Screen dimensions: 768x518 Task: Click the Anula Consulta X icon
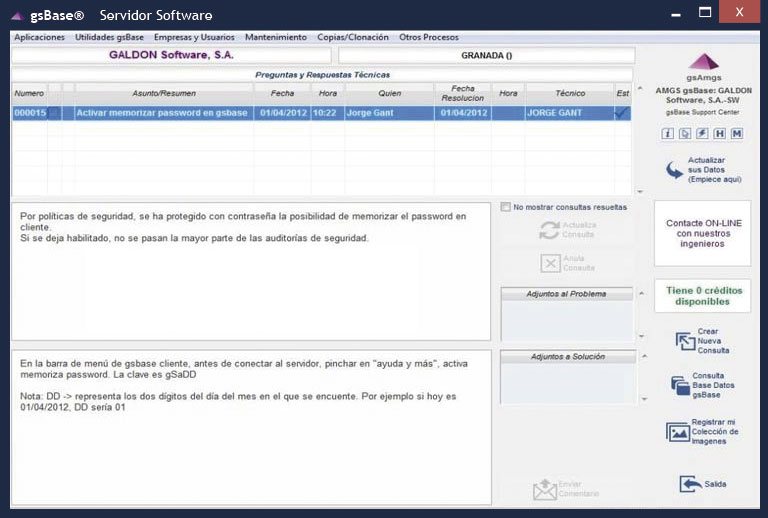pos(551,263)
